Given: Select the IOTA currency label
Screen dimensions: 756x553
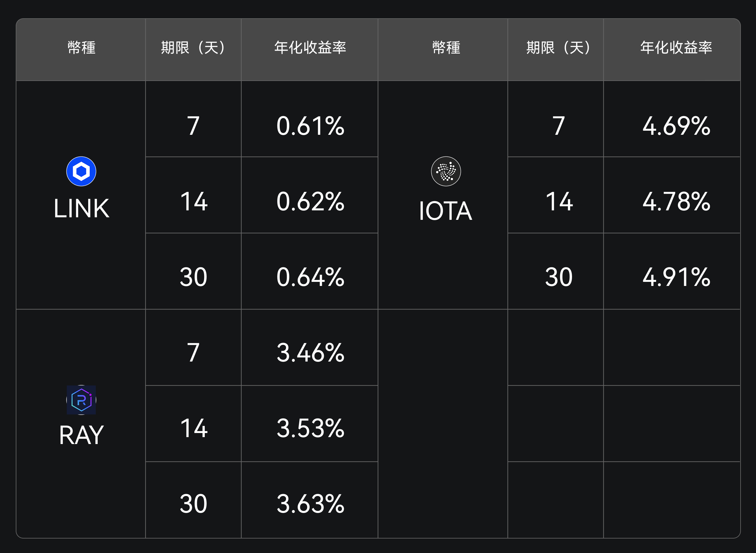Looking at the screenshot, I should click(x=445, y=211).
